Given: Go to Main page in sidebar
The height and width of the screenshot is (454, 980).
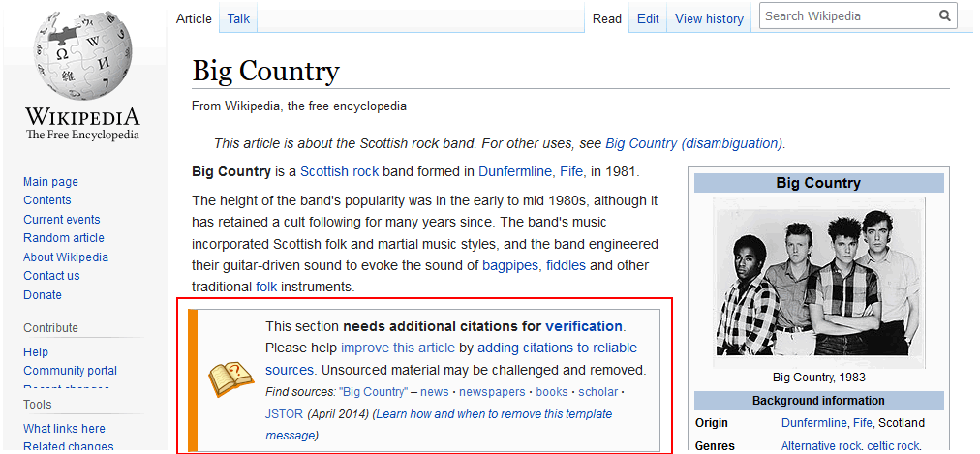Looking at the screenshot, I should pyautogui.click(x=50, y=182).
